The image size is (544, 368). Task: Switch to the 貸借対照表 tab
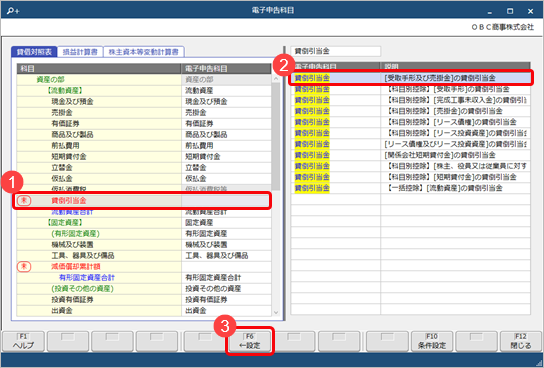[x=34, y=52]
